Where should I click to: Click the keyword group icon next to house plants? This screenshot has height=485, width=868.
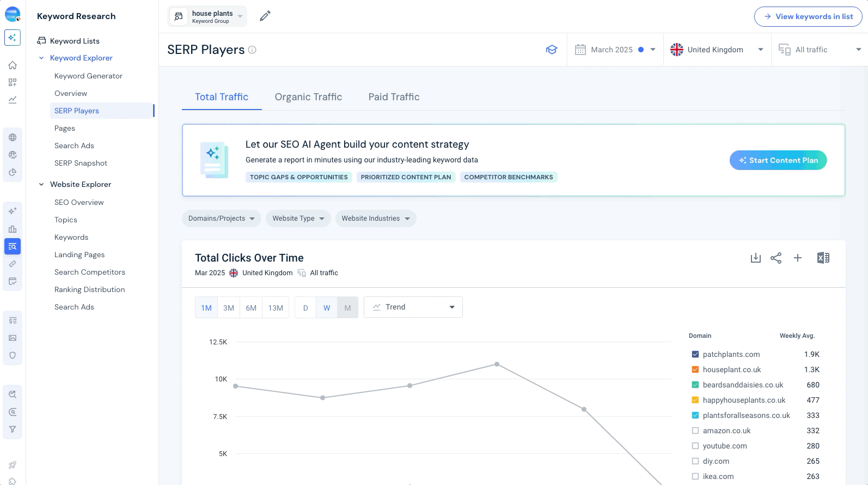tap(179, 16)
